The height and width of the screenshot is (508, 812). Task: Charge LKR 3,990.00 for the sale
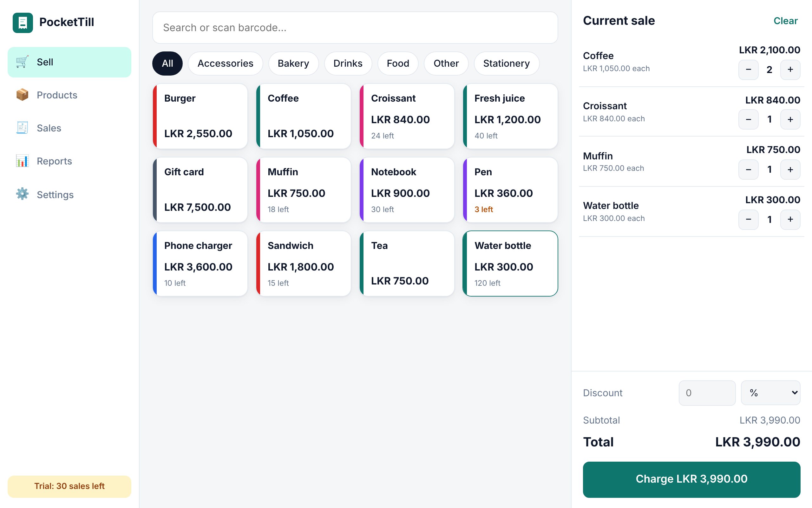point(691,479)
